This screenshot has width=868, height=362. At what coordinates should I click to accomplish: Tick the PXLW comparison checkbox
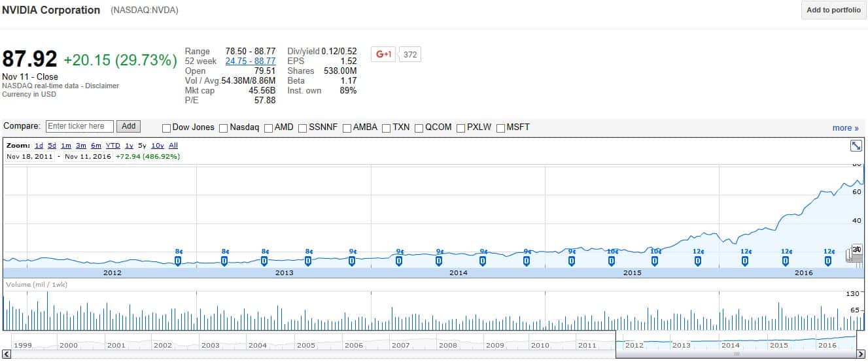[461, 128]
